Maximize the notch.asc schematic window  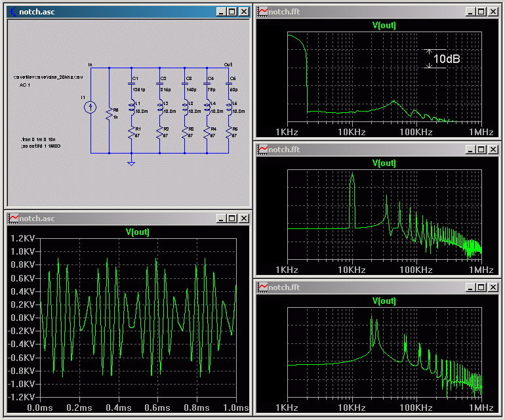coord(232,12)
